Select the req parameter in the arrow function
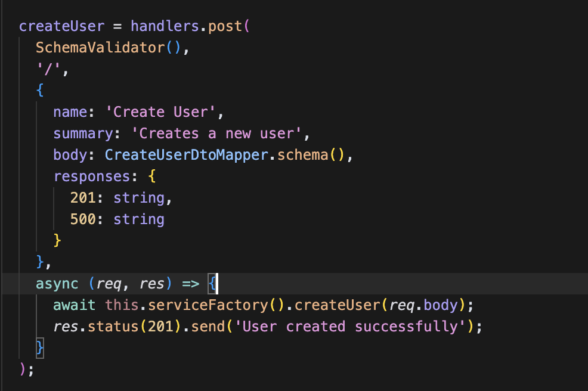Viewport: 588px width, 391px height. 106,283
